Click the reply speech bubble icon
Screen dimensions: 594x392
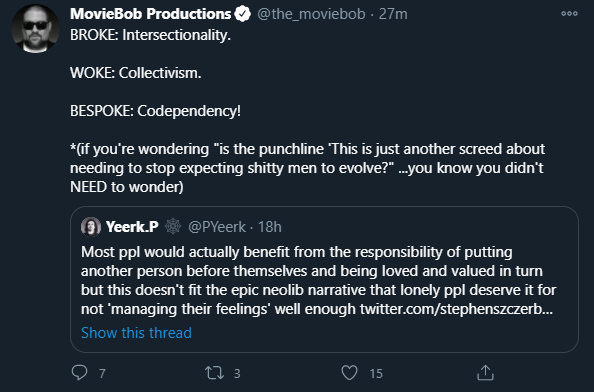coord(79,373)
